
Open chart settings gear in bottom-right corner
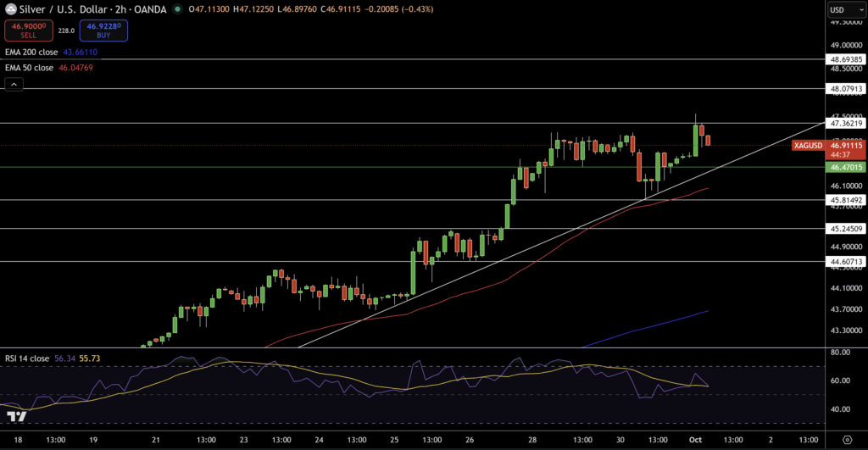[845, 441]
